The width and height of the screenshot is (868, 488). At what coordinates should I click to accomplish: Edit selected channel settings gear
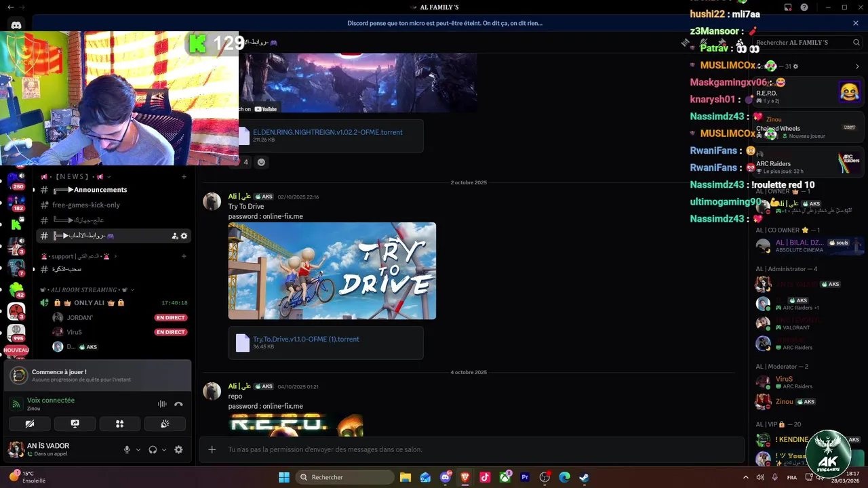pyautogui.click(x=184, y=236)
